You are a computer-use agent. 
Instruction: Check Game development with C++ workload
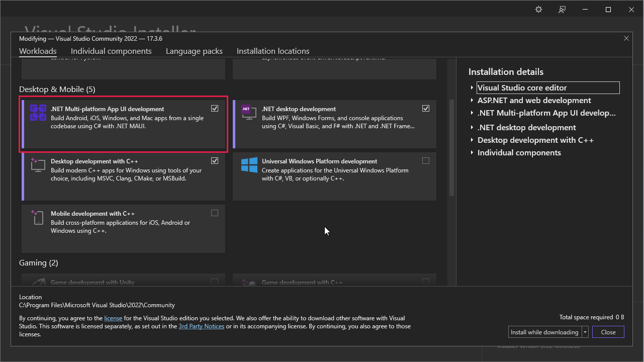pyautogui.click(x=426, y=282)
